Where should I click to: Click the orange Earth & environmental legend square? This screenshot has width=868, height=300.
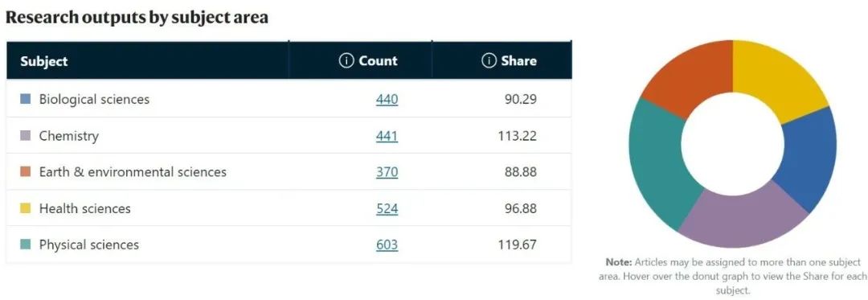[26, 172]
